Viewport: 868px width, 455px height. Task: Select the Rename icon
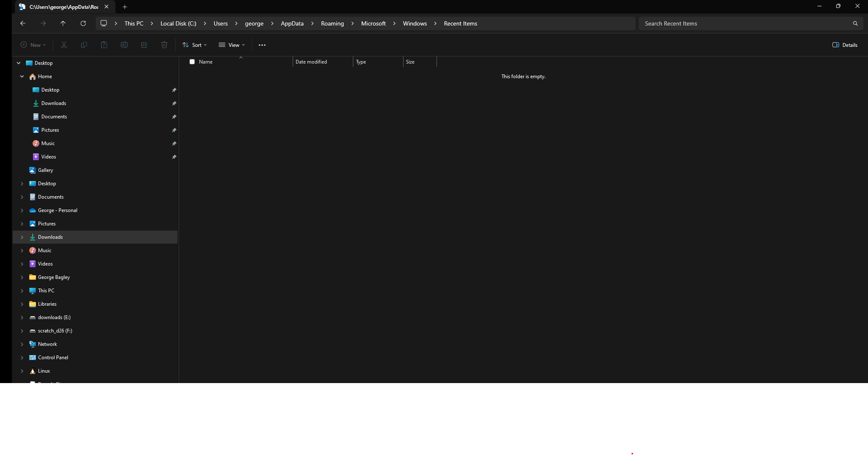tap(124, 45)
